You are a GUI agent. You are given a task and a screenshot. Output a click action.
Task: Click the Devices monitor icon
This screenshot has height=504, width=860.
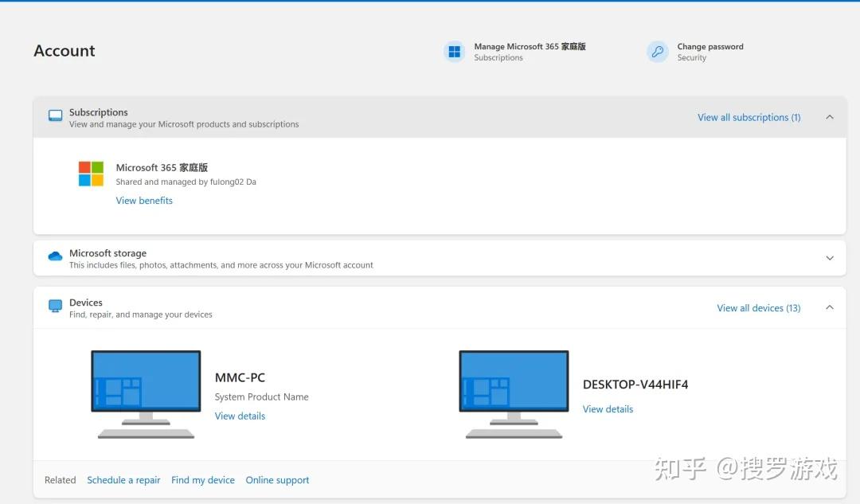56,306
